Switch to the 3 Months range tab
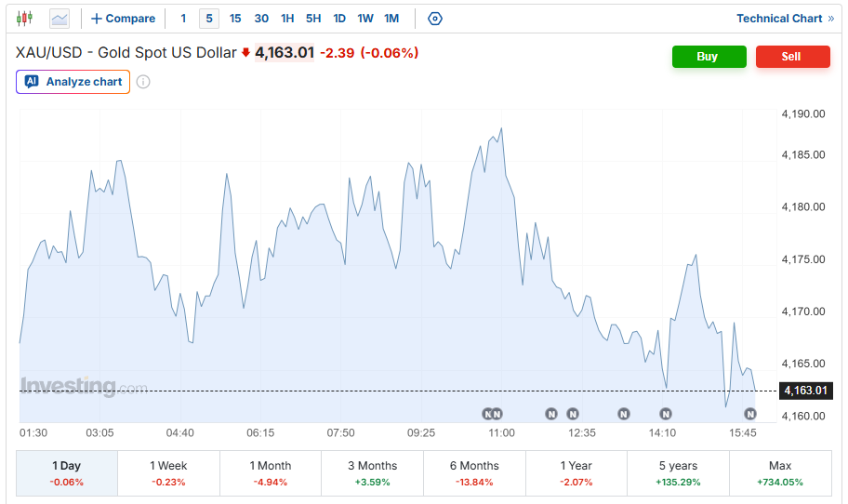 click(373, 473)
